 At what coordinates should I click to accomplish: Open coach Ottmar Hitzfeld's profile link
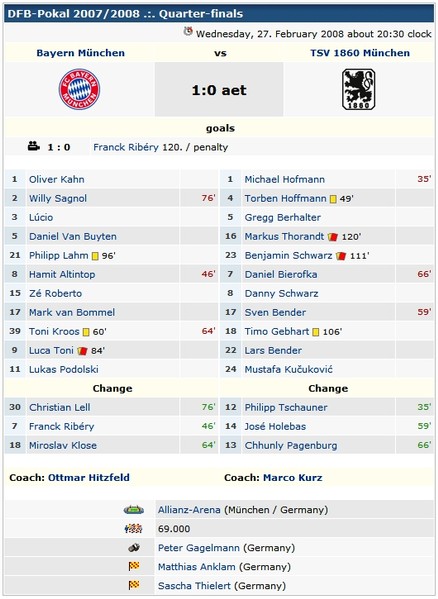pyautogui.click(x=89, y=478)
